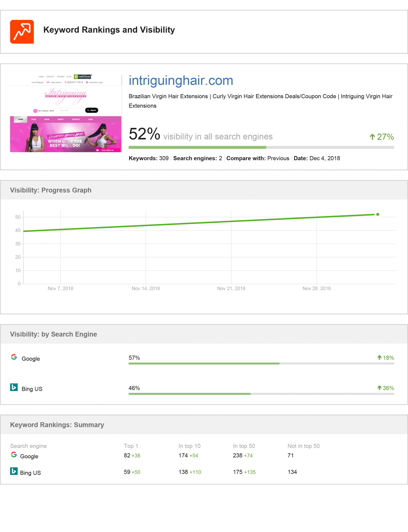This screenshot has height=532, width=408.
Task: Click the Google logo in visibility section
Action: coord(14,357)
